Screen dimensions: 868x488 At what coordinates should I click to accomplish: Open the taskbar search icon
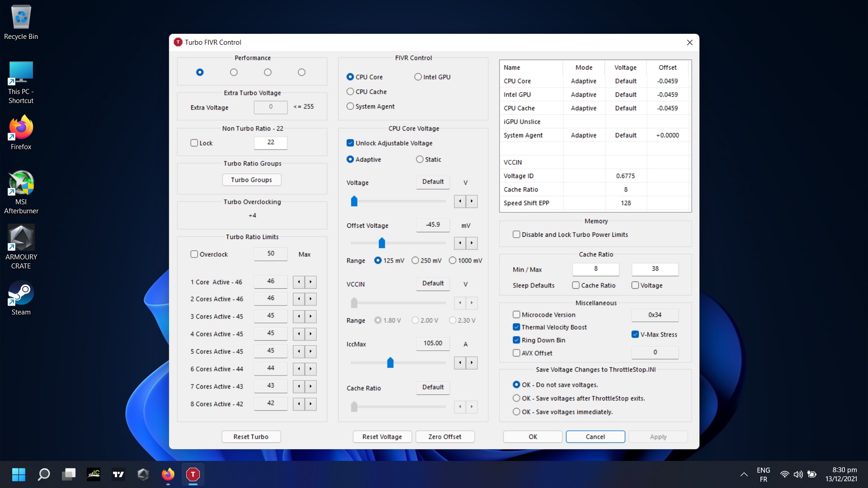tap(44, 474)
